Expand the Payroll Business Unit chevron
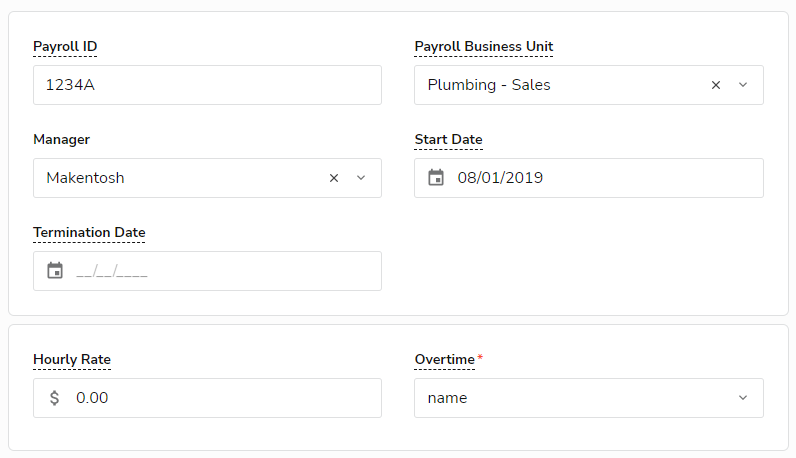This screenshot has height=458, width=796. (x=743, y=85)
